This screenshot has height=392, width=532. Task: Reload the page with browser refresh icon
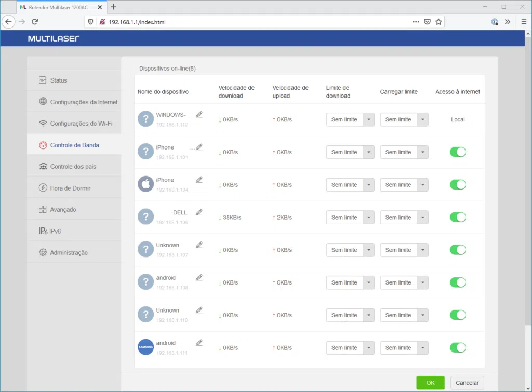pyautogui.click(x=35, y=22)
